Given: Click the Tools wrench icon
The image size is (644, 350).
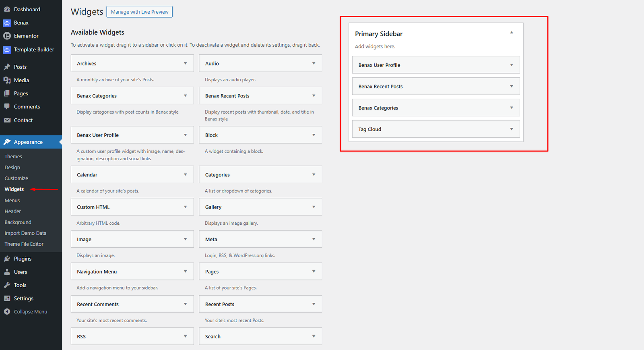Looking at the screenshot, I should pyautogui.click(x=7, y=285).
